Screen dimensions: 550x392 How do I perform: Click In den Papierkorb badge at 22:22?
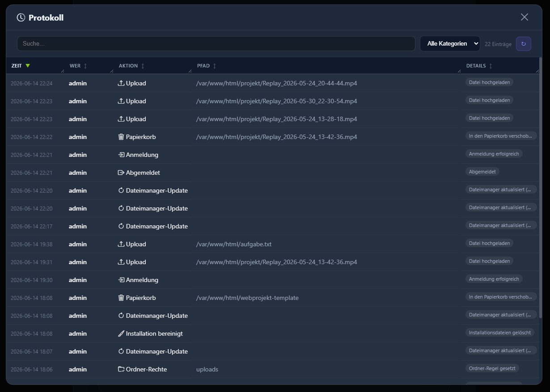point(501,136)
